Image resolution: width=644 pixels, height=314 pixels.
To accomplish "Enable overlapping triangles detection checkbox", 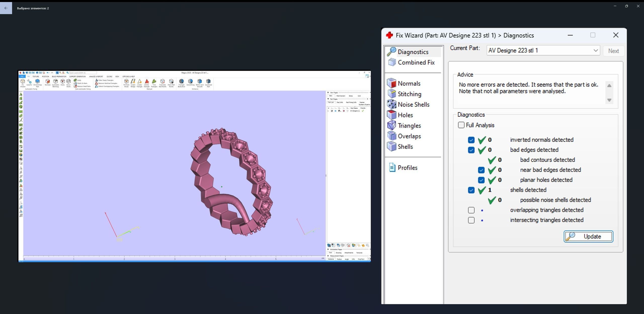I will tap(471, 210).
